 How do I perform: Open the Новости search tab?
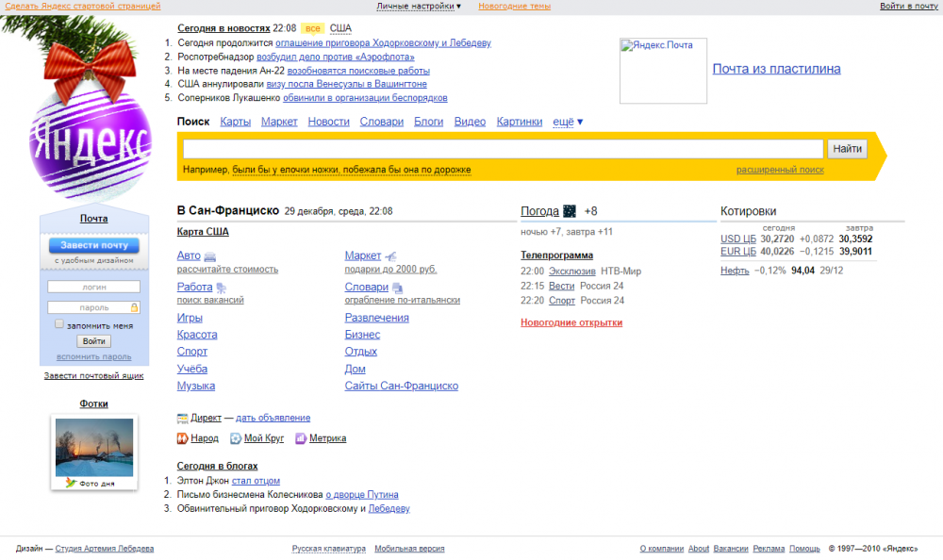point(328,122)
